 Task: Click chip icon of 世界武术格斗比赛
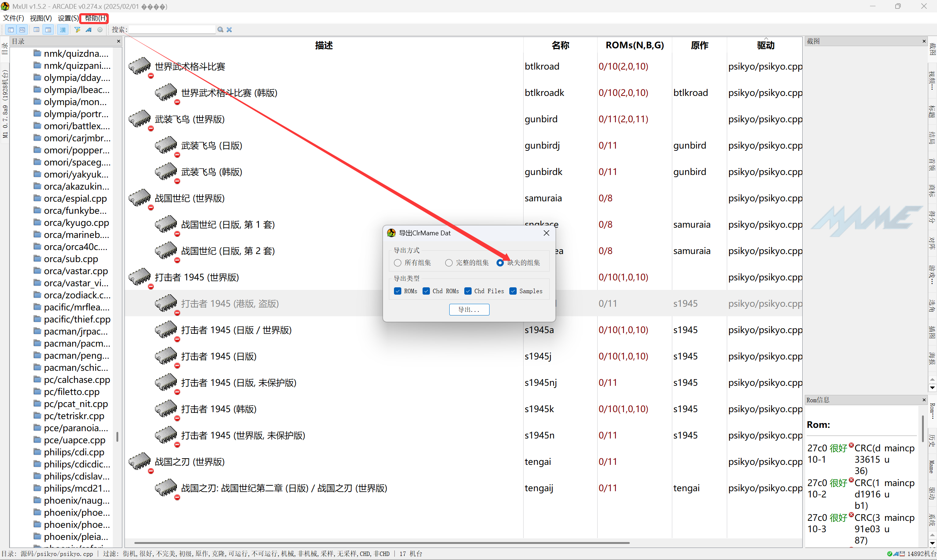point(140,66)
